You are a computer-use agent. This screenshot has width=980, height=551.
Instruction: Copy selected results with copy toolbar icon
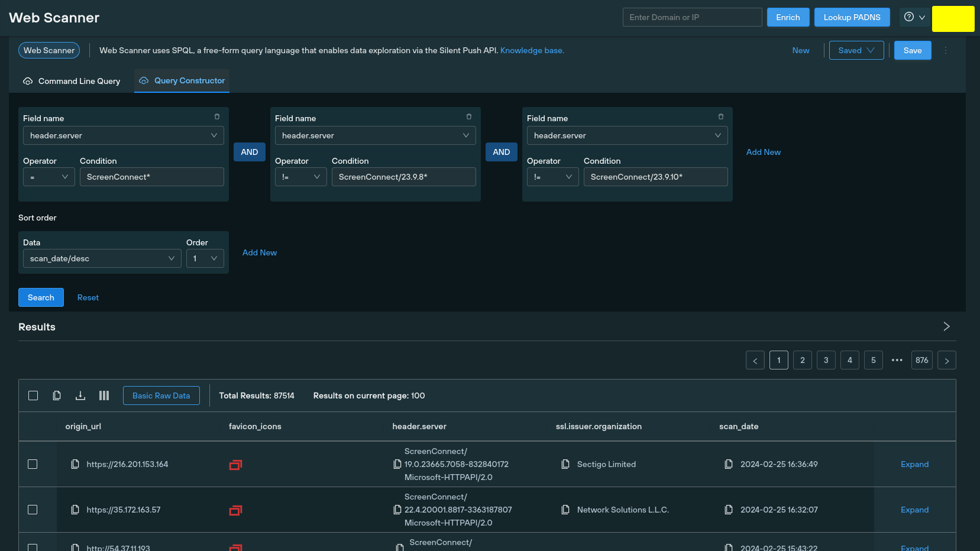coord(57,396)
